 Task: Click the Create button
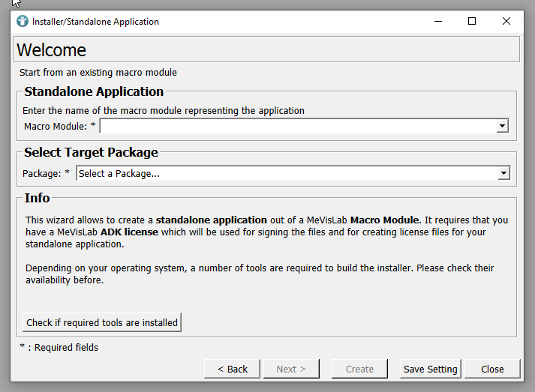click(x=359, y=369)
